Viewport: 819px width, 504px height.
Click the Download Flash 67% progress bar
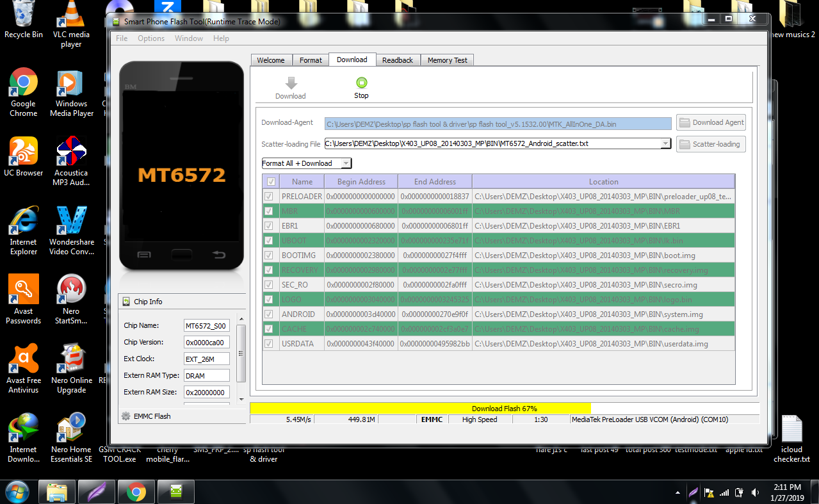(505, 408)
